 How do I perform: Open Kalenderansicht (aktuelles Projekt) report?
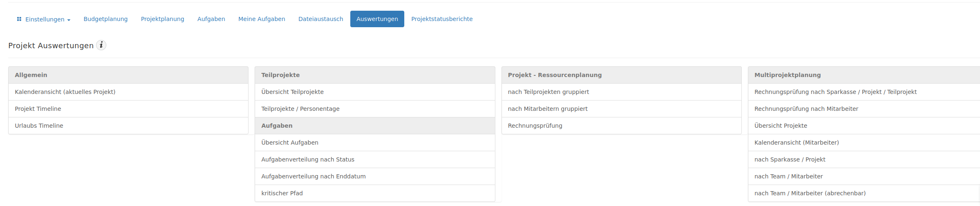pos(128,92)
